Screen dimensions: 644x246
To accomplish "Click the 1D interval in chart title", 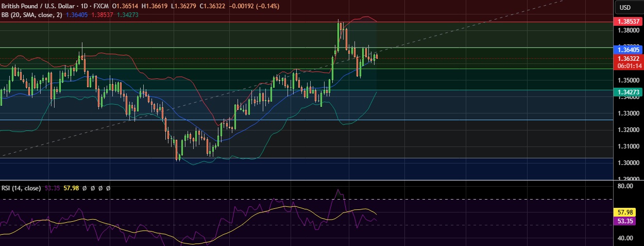I will click(x=86, y=7).
